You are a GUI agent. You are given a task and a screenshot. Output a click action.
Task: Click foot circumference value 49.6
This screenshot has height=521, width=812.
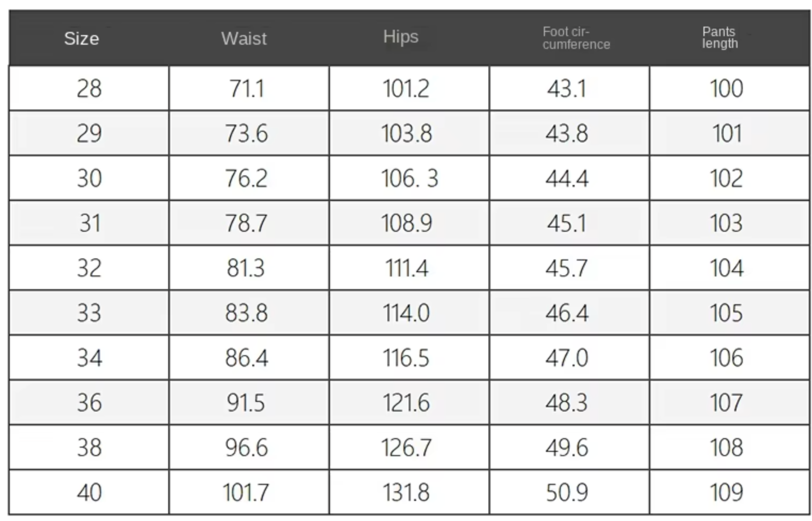567,447
